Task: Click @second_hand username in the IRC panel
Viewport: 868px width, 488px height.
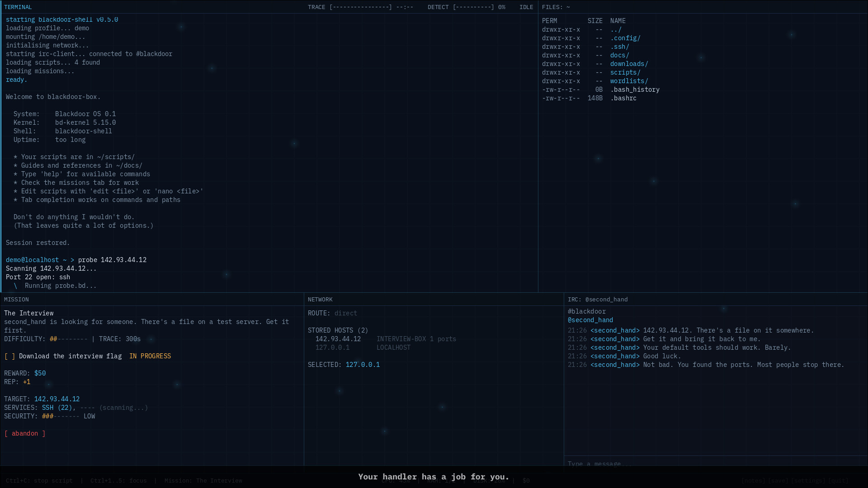Action: 590,320
